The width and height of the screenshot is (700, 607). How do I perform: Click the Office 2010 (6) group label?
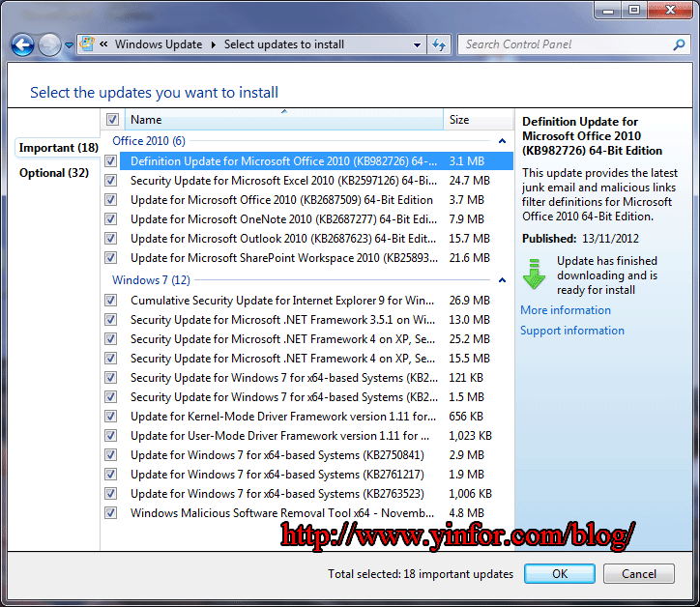(x=149, y=141)
